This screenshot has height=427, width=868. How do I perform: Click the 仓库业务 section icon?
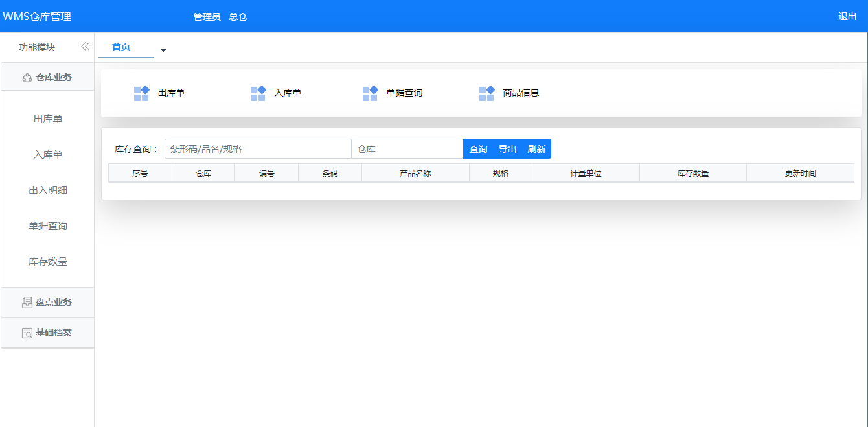(x=27, y=78)
